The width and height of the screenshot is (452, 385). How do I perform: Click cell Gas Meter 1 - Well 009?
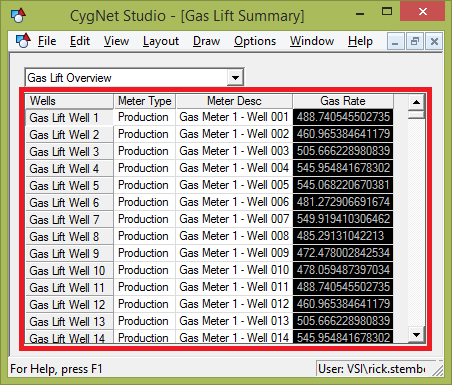click(x=234, y=253)
